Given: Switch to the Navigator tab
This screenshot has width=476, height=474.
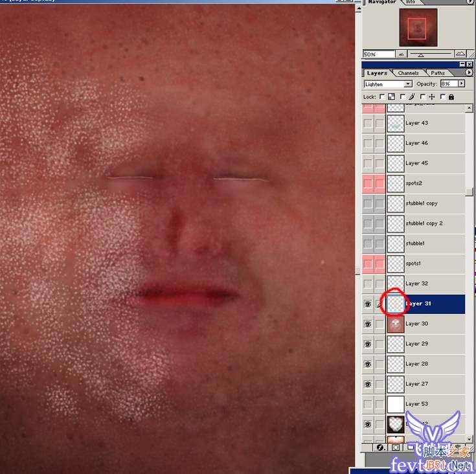Looking at the screenshot, I should (x=382, y=2).
